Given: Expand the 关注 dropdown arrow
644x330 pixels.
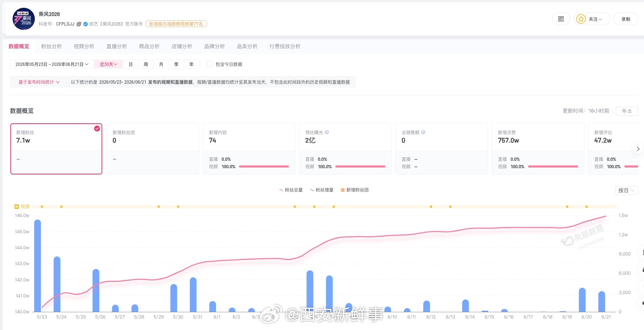Looking at the screenshot, I should click(600, 19).
